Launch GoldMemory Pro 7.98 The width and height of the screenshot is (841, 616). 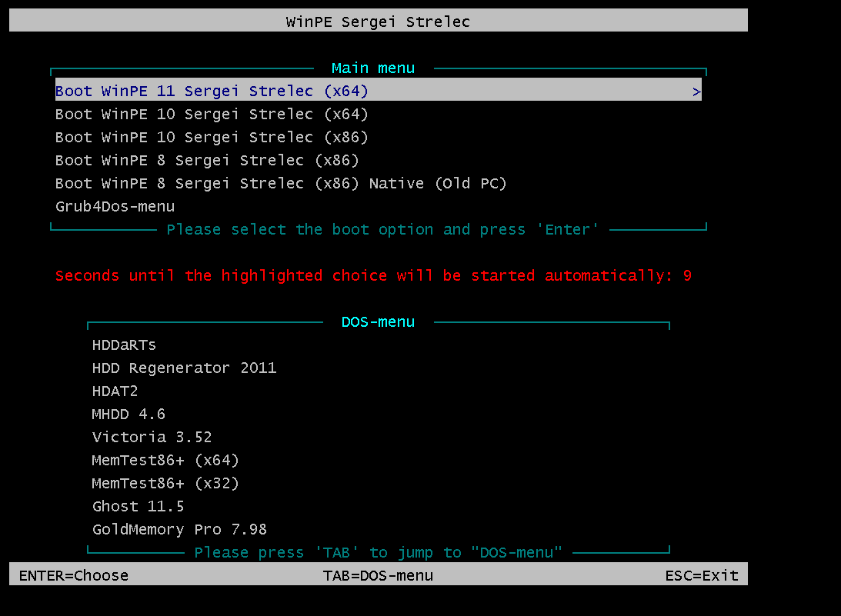coord(179,529)
